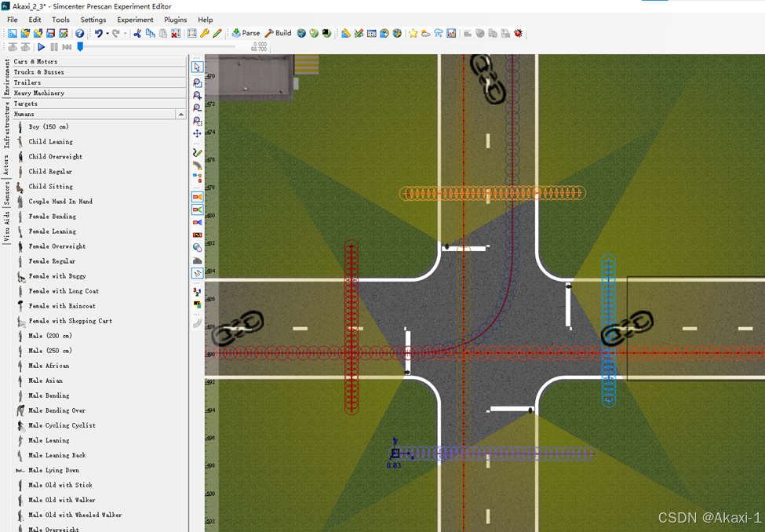The height and width of the screenshot is (532, 765).
Task: Start playback with the play button
Action: (x=42, y=47)
